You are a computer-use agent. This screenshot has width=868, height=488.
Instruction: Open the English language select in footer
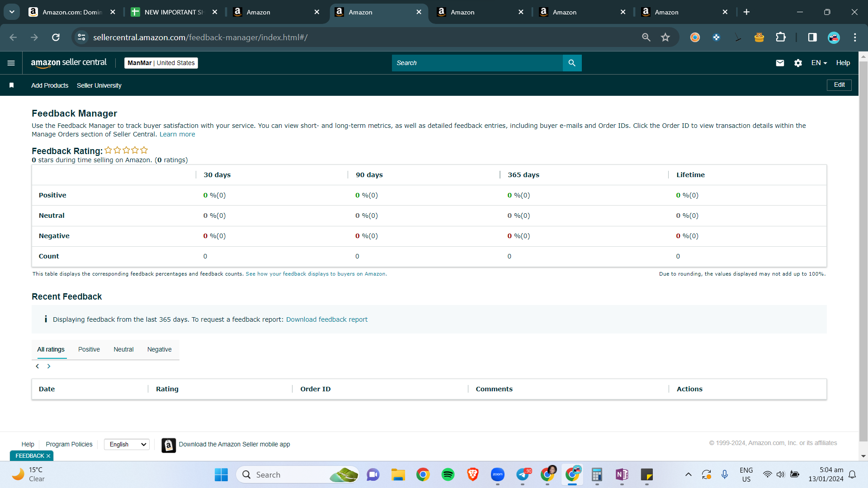pos(127,445)
